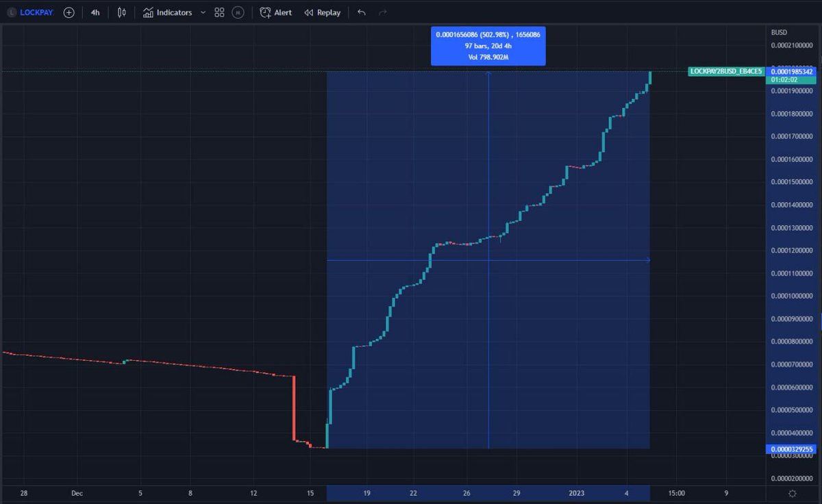Create a new Alert

275,12
